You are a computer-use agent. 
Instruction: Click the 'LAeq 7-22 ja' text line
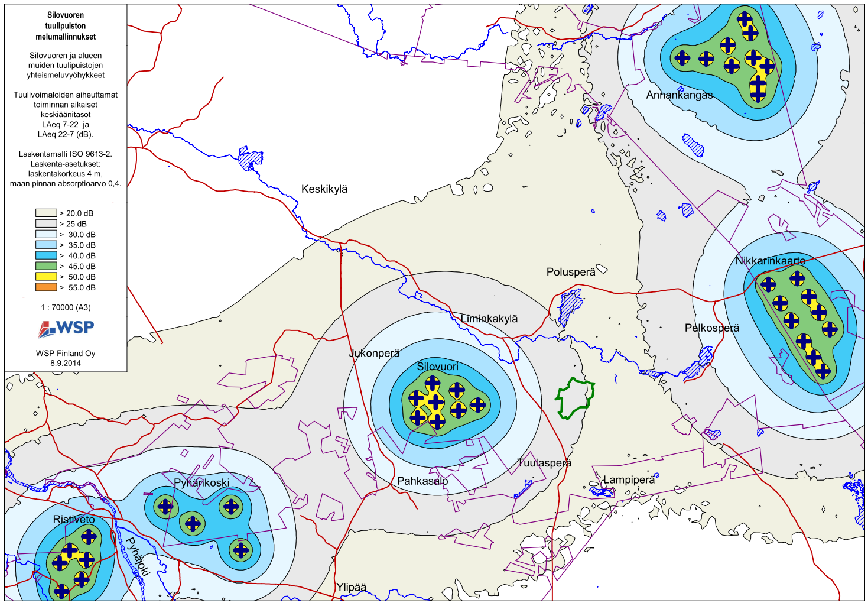(x=66, y=124)
